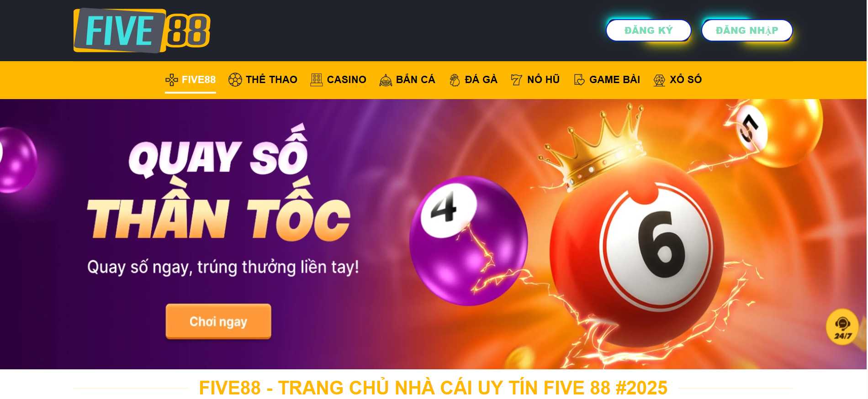Click the soccer ball icon for Thể Thao
This screenshot has height=399, width=868.
tap(235, 80)
